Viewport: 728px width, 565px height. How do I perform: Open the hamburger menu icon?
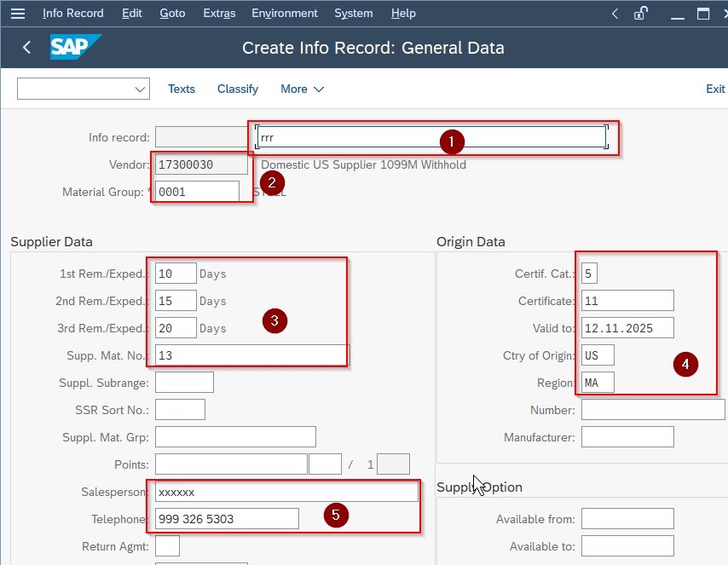18,14
